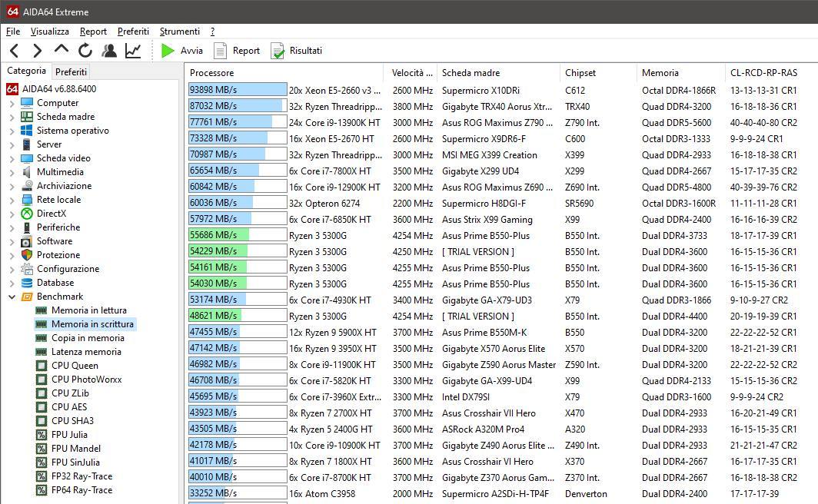Select CPU PhotoWorxx benchmark

[87, 380]
